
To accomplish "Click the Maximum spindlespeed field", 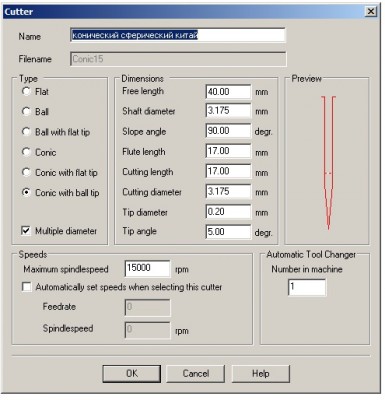I will click(x=147, y=269).
